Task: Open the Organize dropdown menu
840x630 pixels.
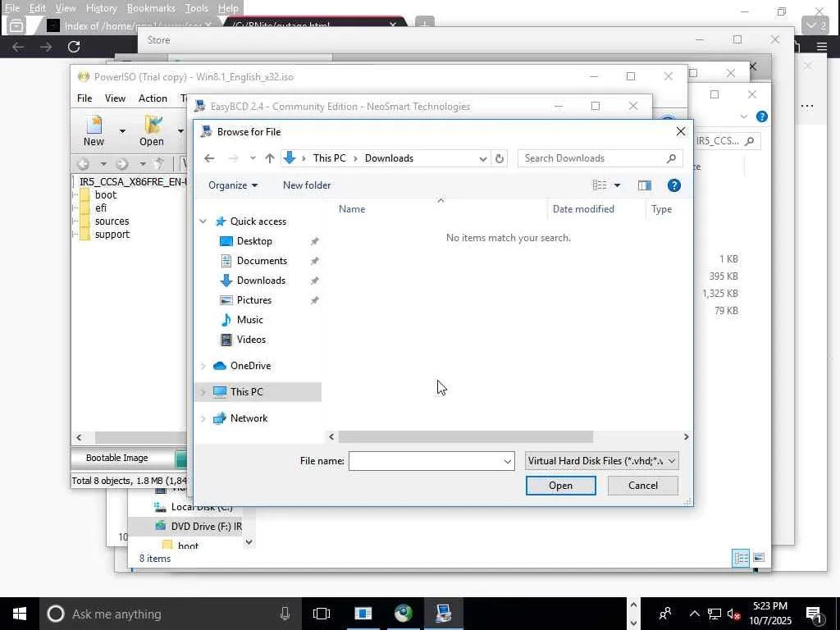Action: [233, 185]
